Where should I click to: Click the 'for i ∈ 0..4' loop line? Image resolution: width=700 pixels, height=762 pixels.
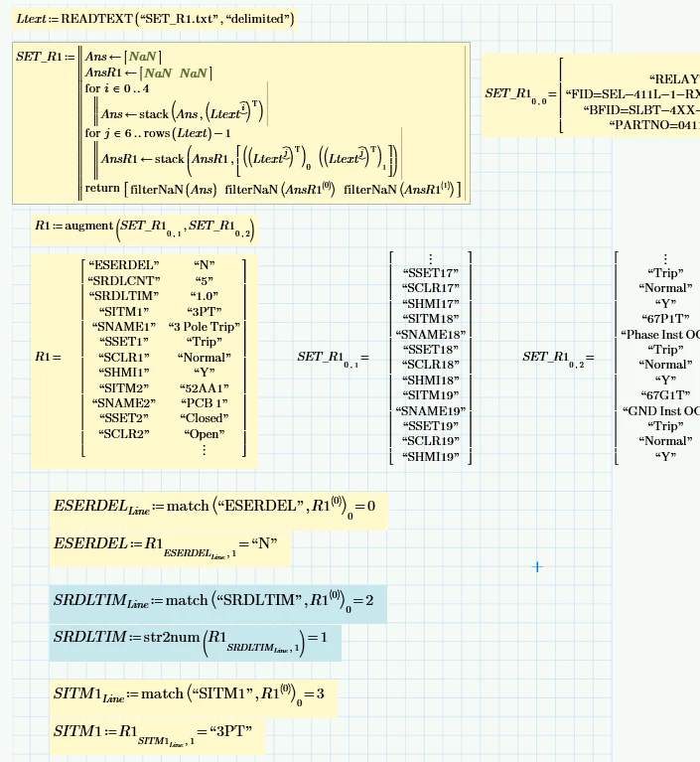pos(117,88)
